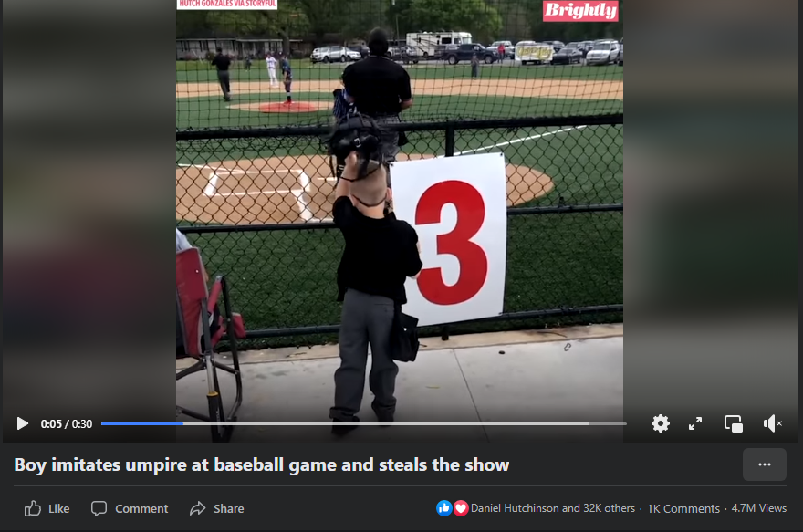Click the Share button label

(x=228, y=509)
